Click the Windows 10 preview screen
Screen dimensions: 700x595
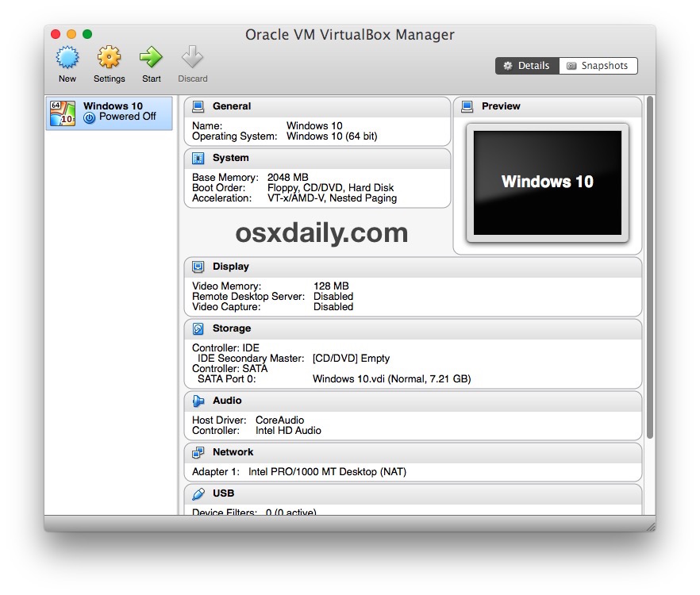click(x=546, y=182)
